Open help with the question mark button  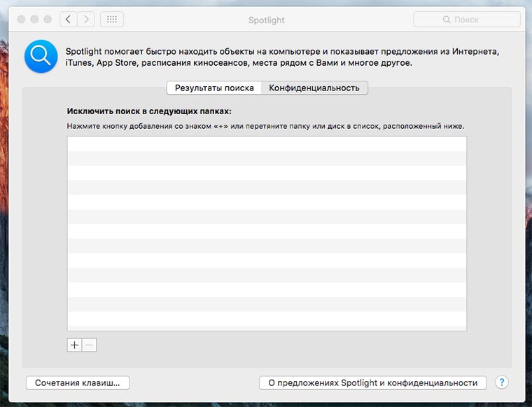coord(501,382)
